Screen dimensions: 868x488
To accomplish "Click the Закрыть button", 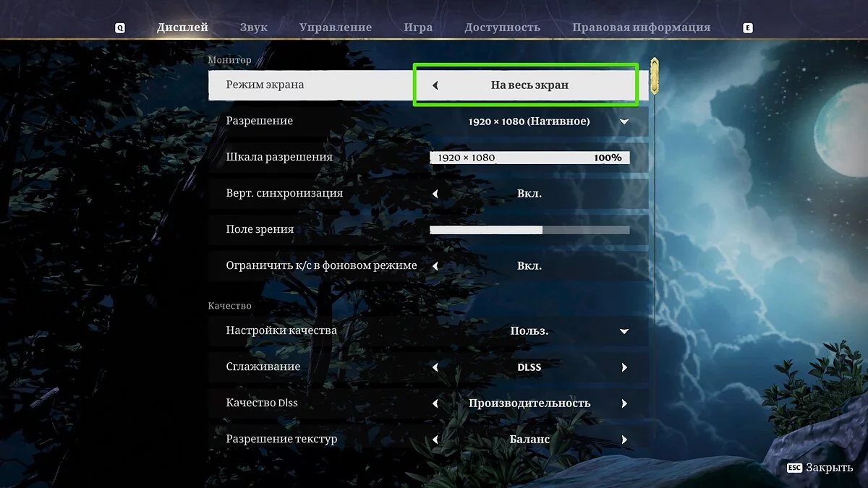I will (x=830, y=468).
